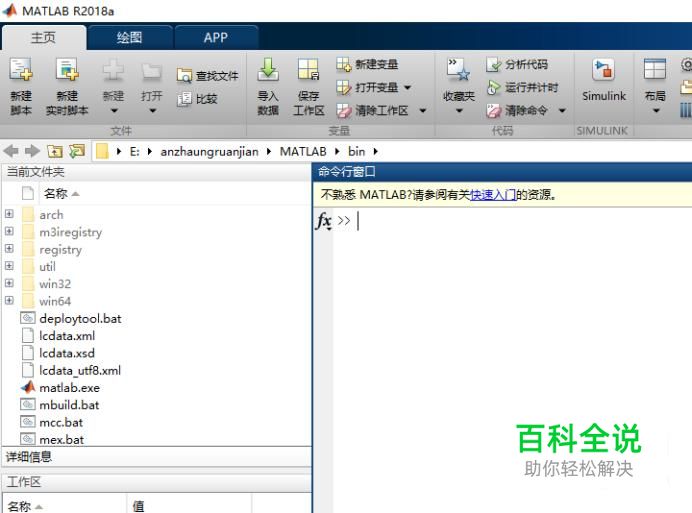The height and width of the screenshot is (513, 692).
Task: Click bin in the address path
Action: [357, 151]
